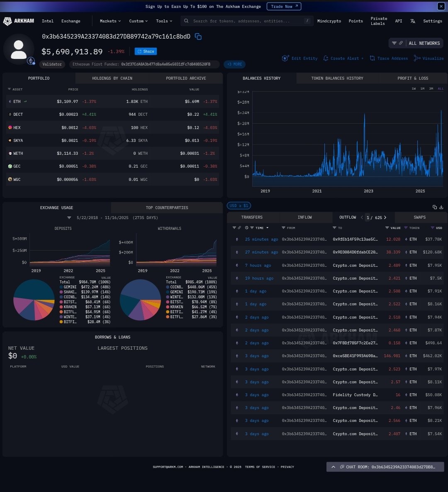The image size is (448, 492).
Task: Click the GEC token icon
Action: (x=10, y=166)
